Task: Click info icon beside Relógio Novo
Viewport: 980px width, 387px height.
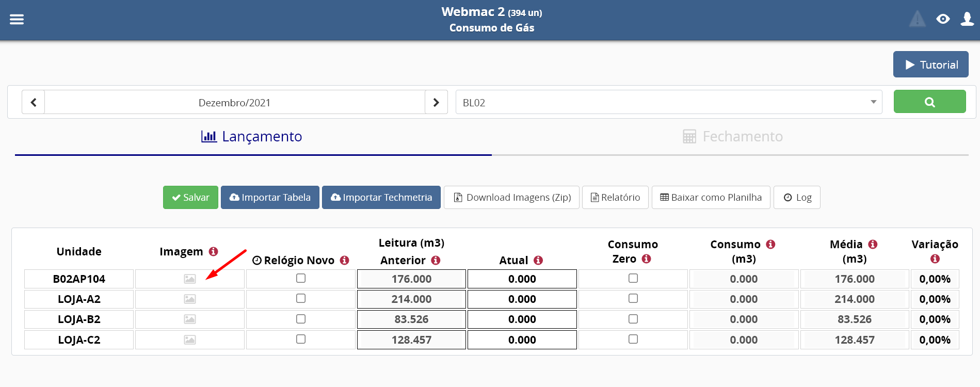Action: pyautogui.click(x=345, y=261)
